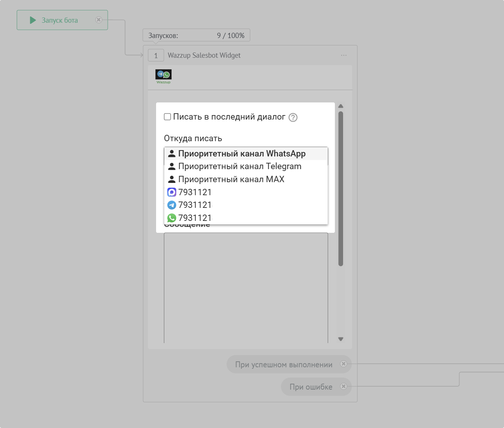Pick the MAX messenger 7931121 channel
504x428 pixels.
pos(246,192)
